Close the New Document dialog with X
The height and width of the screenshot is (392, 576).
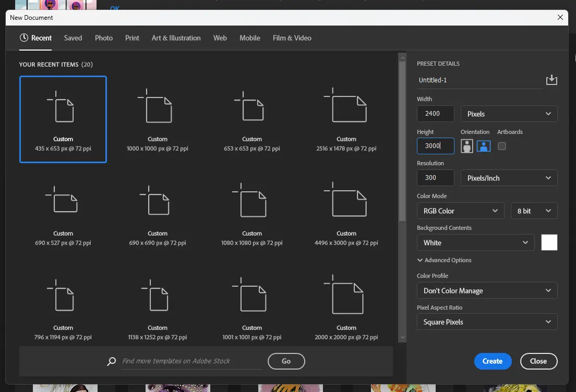click(x=560, y=17)
